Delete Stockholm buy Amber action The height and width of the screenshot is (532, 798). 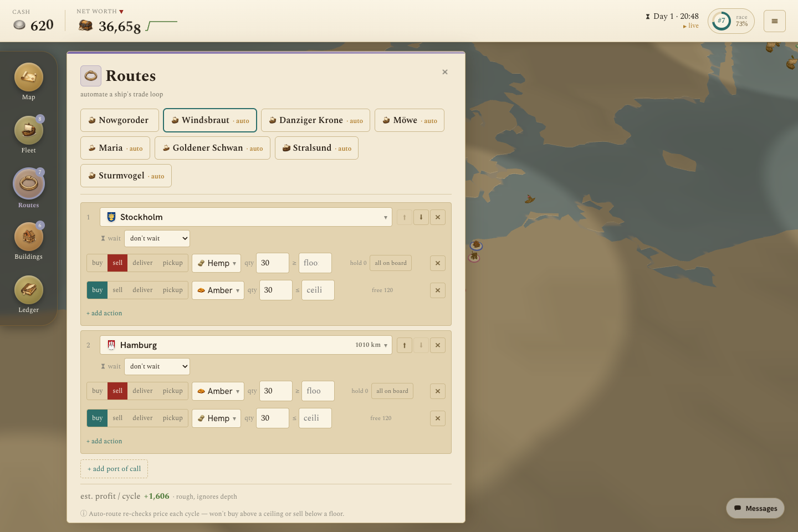(x=438, y=290)
